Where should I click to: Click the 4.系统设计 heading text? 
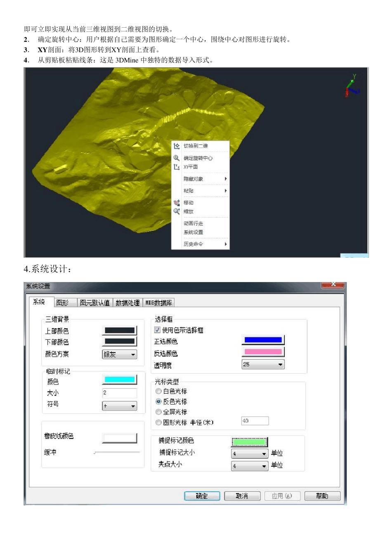(x=48, y=269)
